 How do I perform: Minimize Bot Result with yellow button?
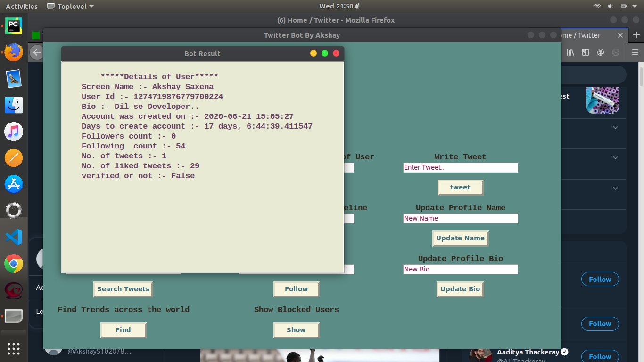tap(314, 53)
